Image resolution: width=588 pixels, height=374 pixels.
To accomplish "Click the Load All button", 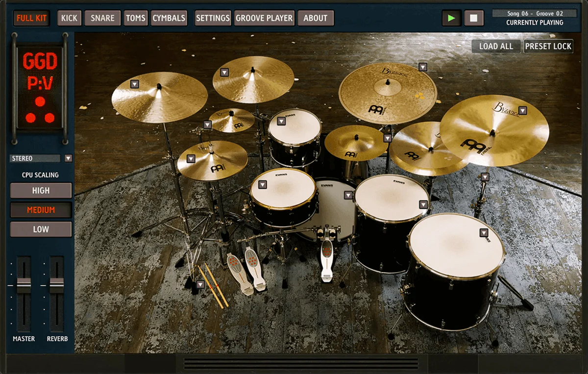I will point(496,46).
